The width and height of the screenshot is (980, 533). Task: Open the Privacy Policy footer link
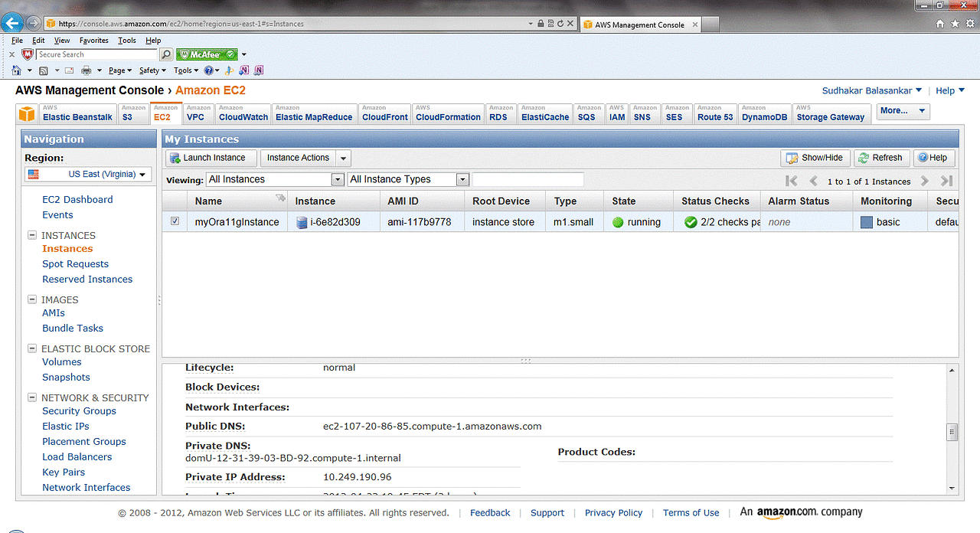pyautogui.click(x=613, y=513)
